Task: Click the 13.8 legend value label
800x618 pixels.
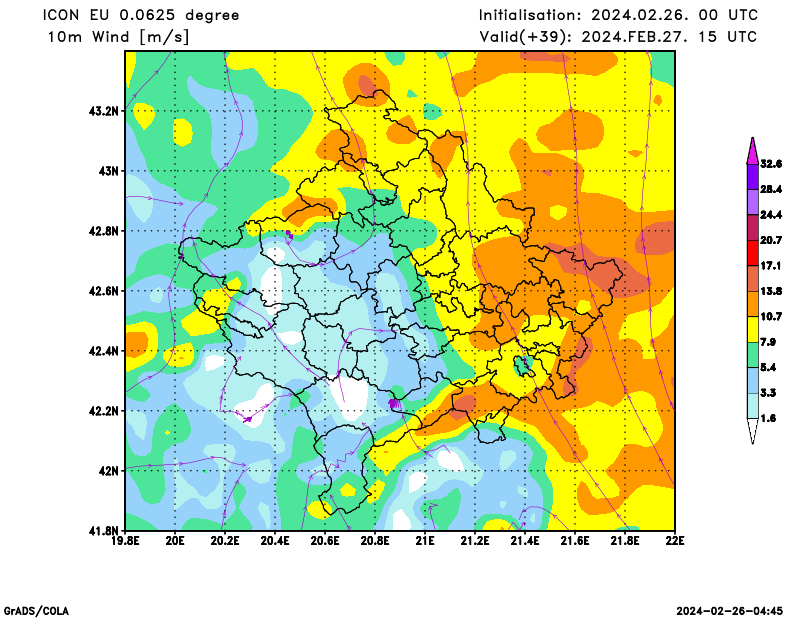Action: pos(770,291)
